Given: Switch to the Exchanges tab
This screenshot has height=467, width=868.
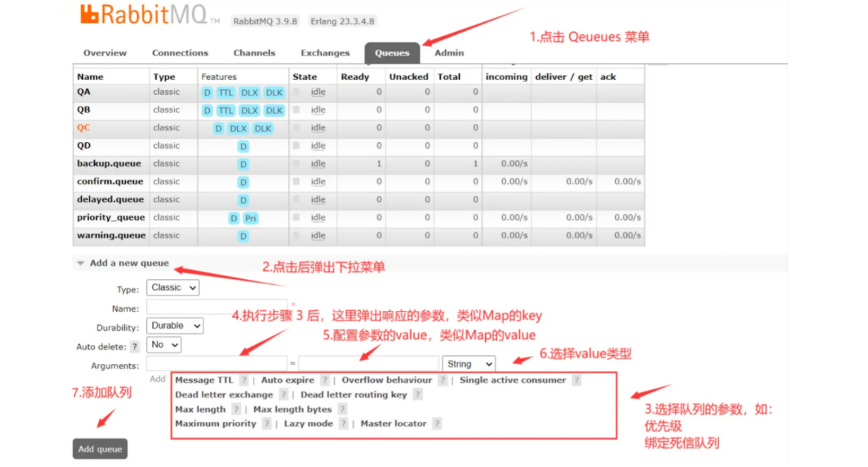Looking at the screenshot, I should pyautogui.click(x=325, y=53).
